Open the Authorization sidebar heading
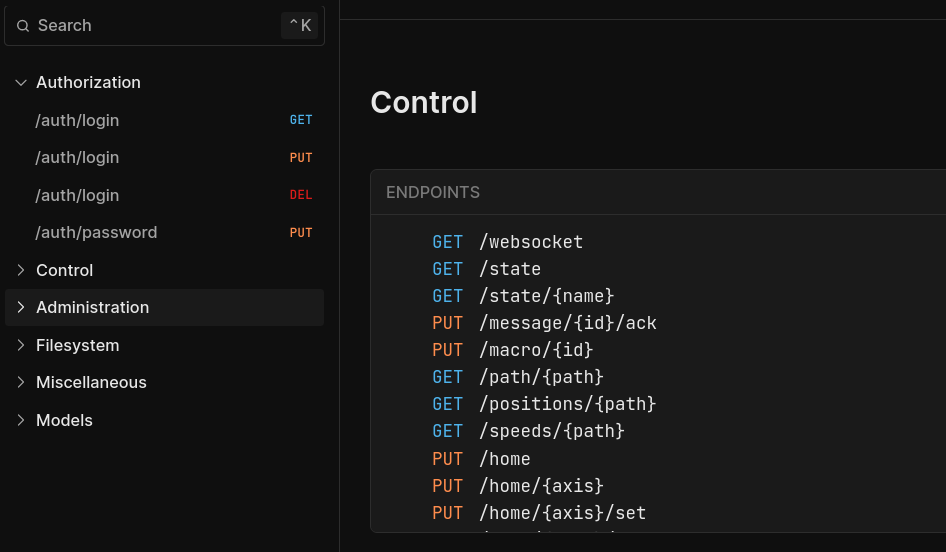Screen dimensions: 946x552 (88, 83)
